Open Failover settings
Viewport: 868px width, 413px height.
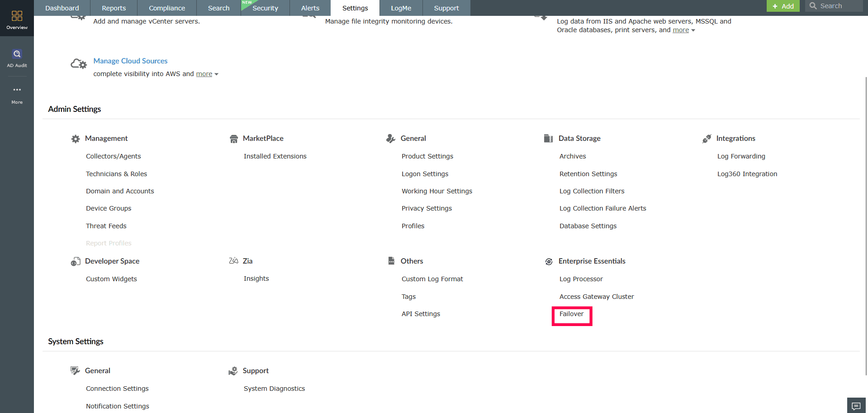pos(572,314)
